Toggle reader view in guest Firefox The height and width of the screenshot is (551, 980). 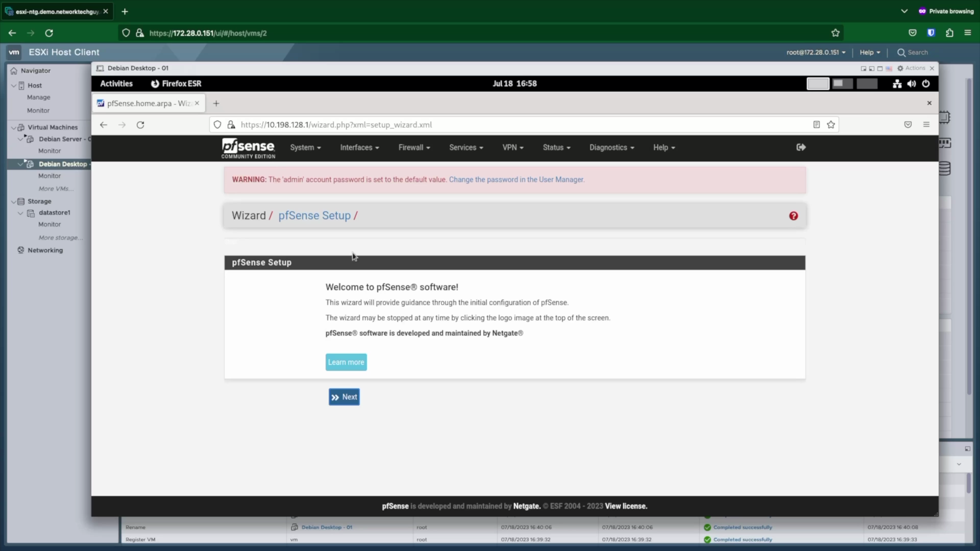tap(816, 124)
